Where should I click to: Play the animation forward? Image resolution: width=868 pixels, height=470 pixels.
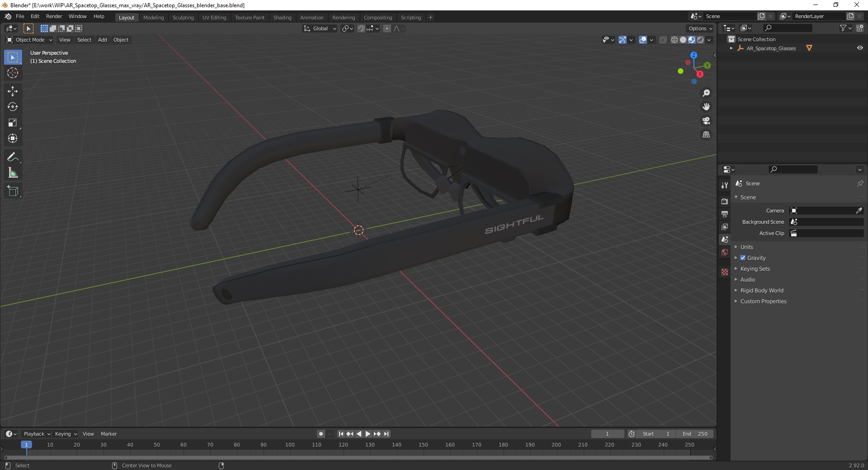(368, 434)
